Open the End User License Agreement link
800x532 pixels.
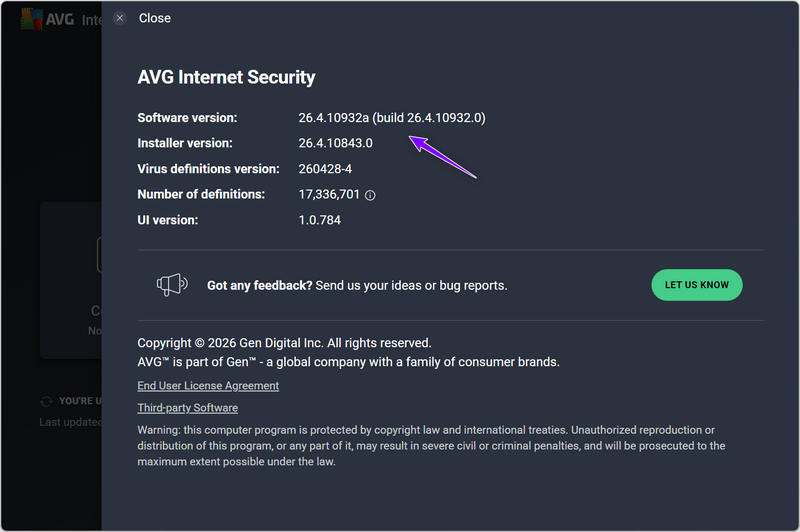click(x=208, y=386)
